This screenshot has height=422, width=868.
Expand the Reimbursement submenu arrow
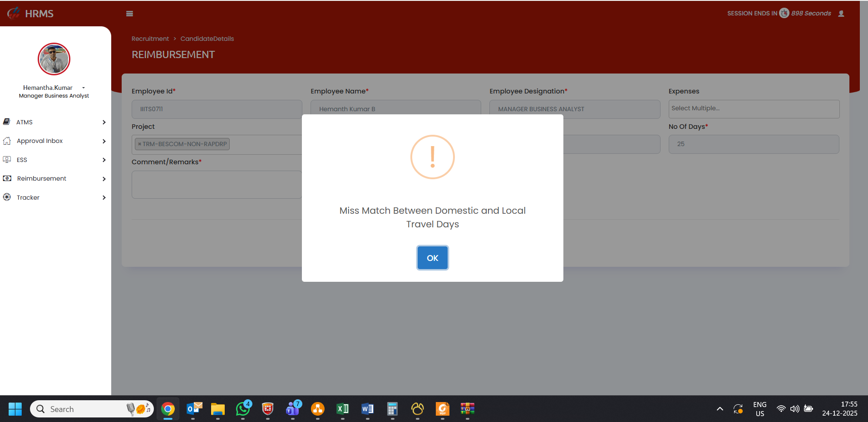coord(104,179)
